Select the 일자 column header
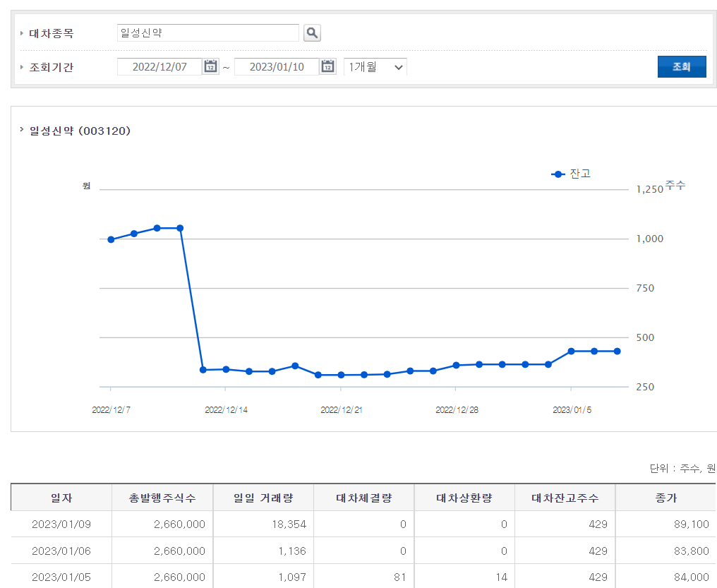The width and height of the screenshot is (717, 588). pyautogui.click(x=61, y=498)
